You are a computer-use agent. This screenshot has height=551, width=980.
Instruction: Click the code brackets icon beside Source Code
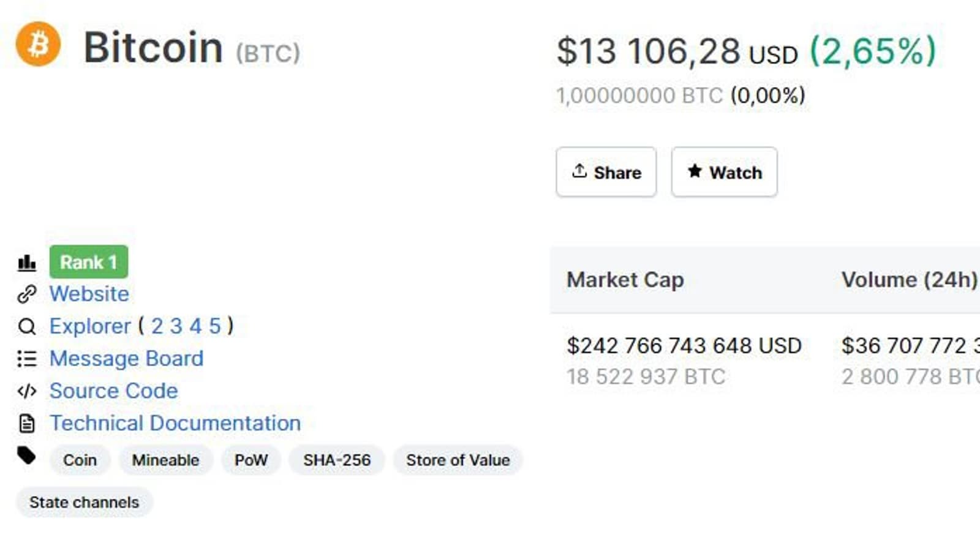26,391
